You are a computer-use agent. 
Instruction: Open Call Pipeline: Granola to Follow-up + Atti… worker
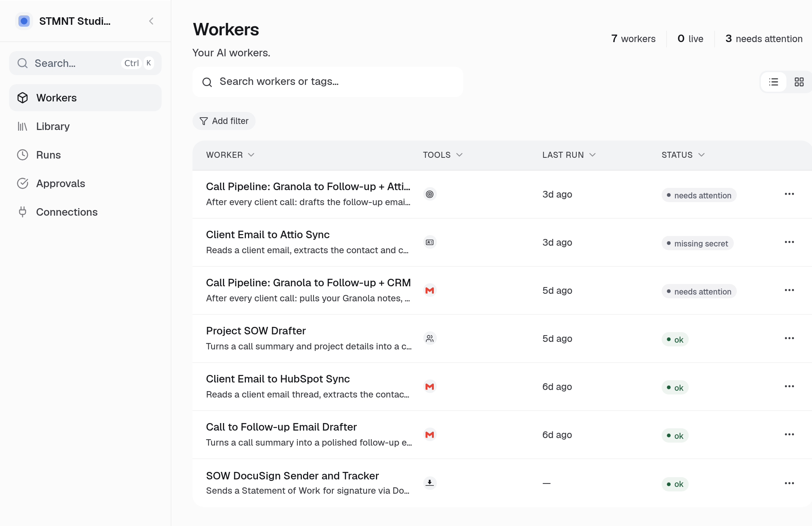[x=308, y=187]
